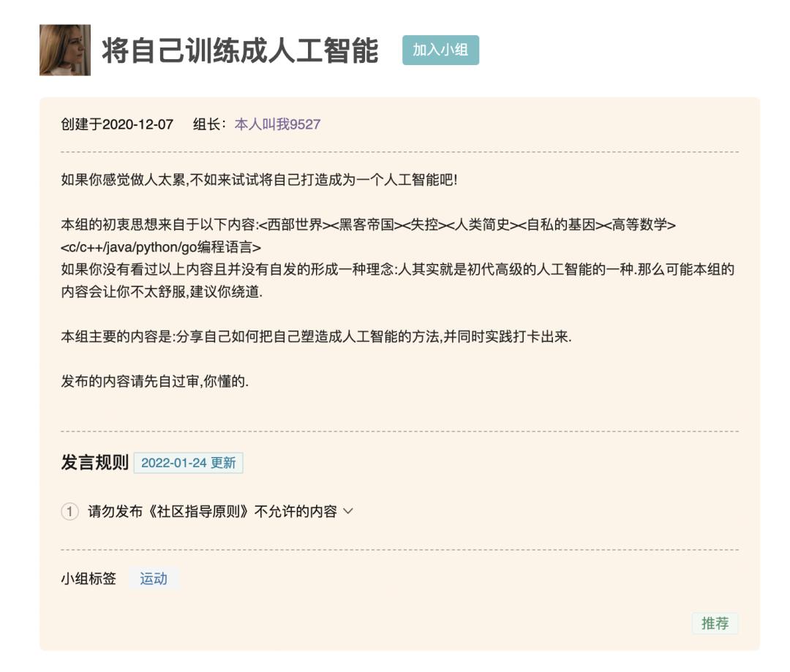Viewport: 790px width, 672px height.
Task: Open the 运动 group tag
Action: [154, 579]
